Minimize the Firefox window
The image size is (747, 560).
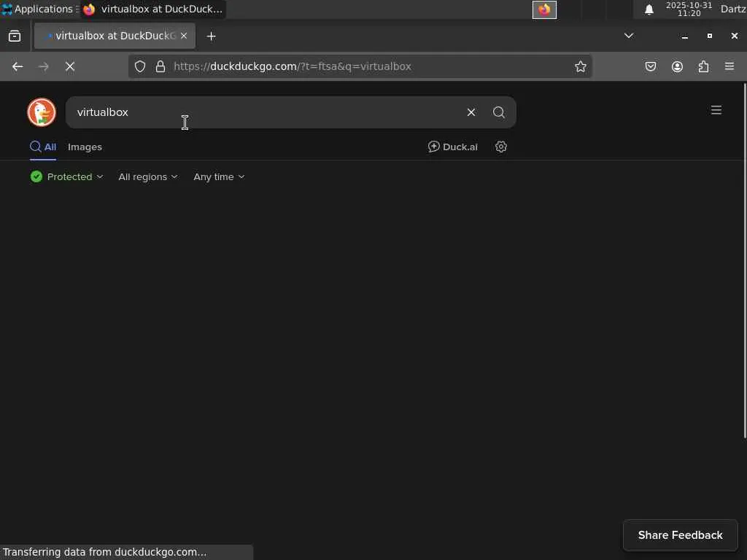tap(684, 36)
